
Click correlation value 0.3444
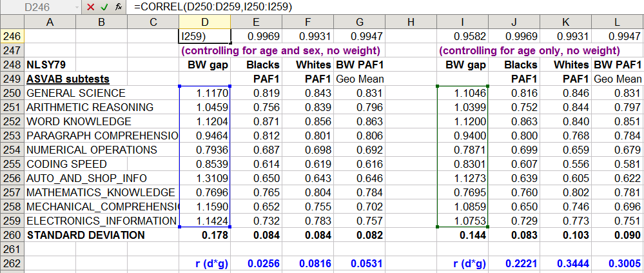(x=565, y=263)
